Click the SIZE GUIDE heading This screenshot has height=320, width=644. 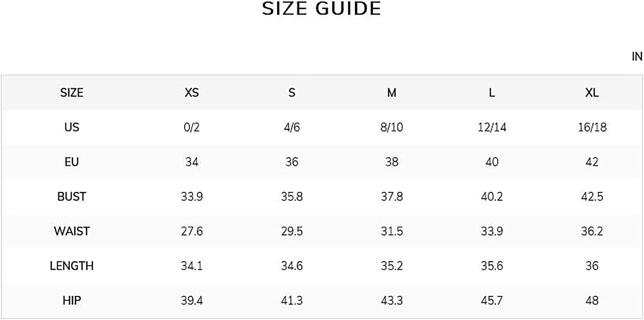(x=322, y=9)
